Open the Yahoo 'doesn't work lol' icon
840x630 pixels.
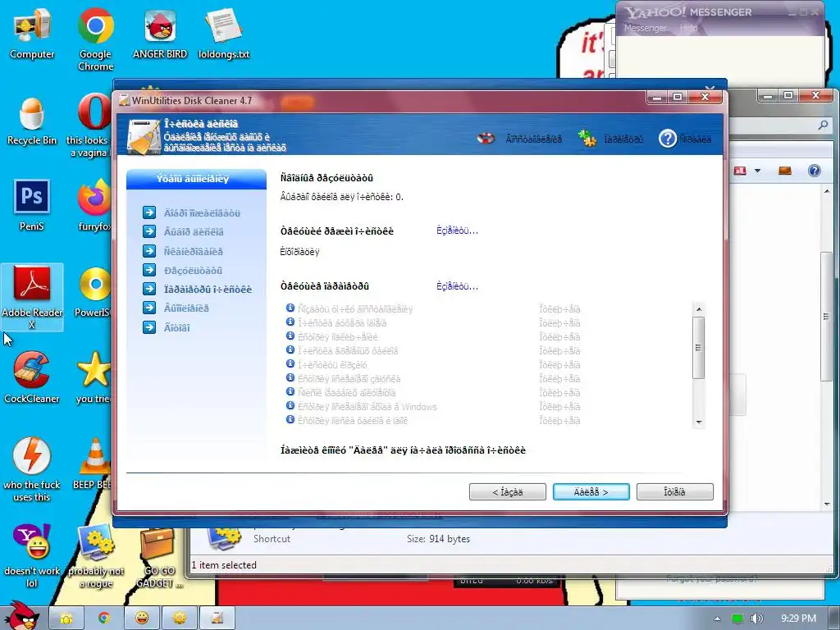pyautogui.click(x=32, y=555)
